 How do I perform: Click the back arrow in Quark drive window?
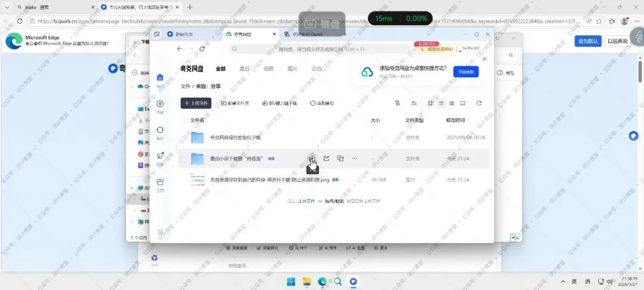coord(179,49)
